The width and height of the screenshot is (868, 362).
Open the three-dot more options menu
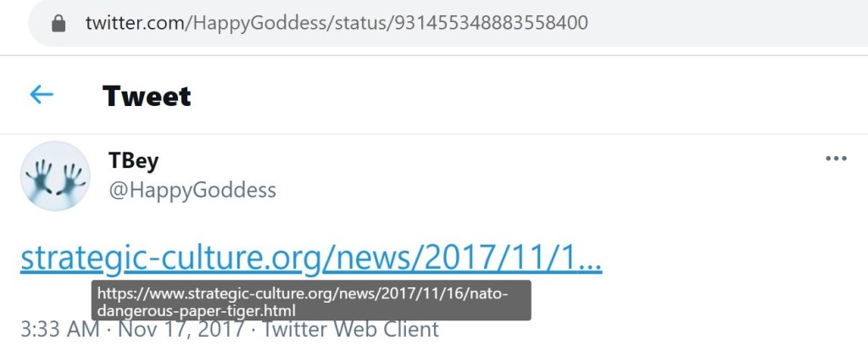point(836,159)
